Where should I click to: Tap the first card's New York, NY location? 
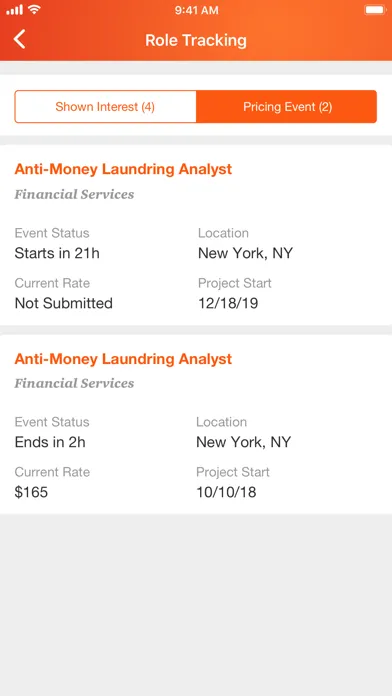pyautogui.click(x=245, y=253)
